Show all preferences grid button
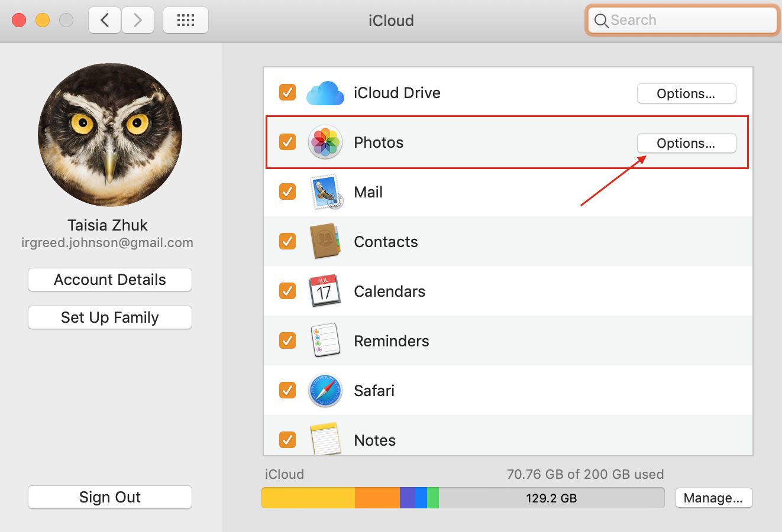 coord(186,21)
